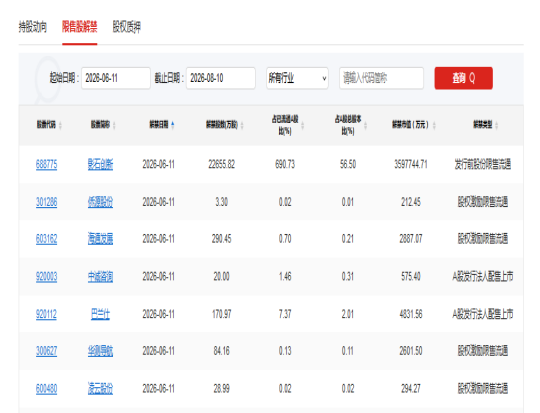Sort by 解禁市值(万元) column arrows

pyautogui.click(x=434, y=125)
